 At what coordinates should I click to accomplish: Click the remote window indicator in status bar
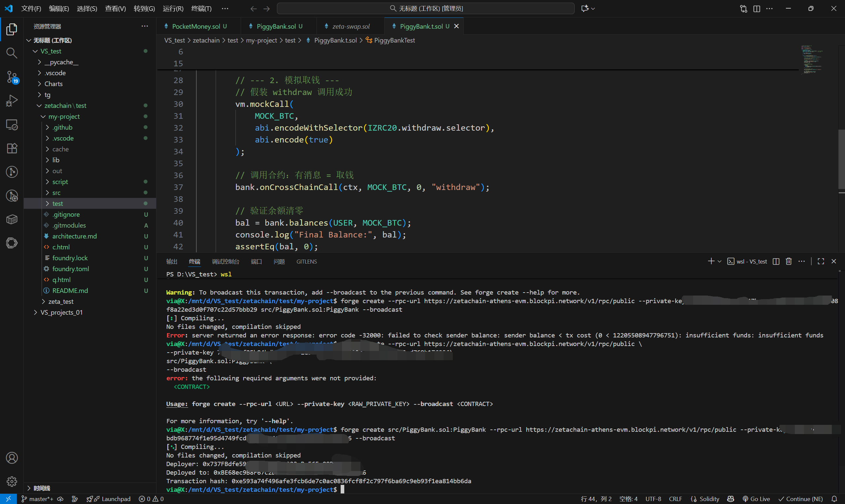click(x=8, y=499)
